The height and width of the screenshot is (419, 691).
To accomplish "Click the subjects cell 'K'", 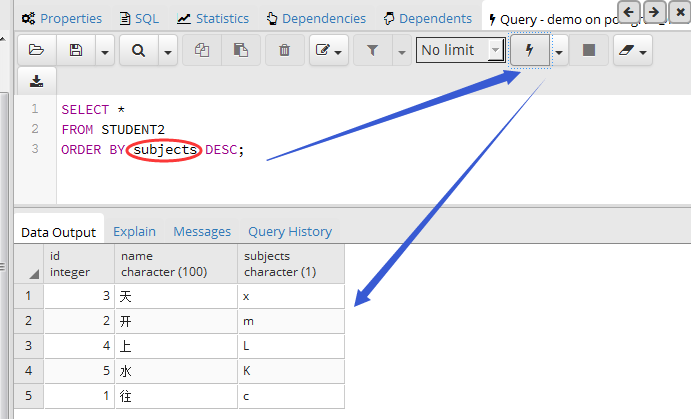I will click(x=291, y=371).
